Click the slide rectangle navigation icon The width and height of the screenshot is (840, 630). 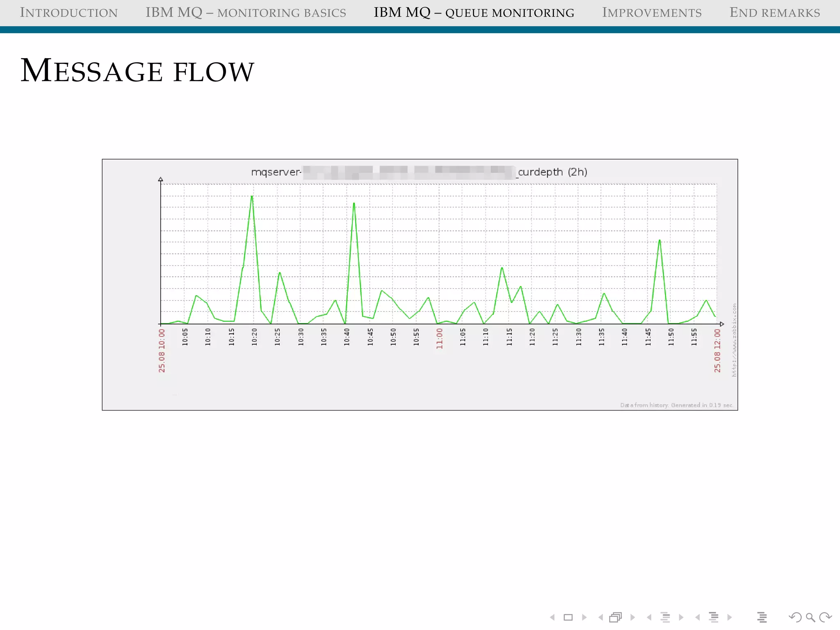click(x=568, y=617)
